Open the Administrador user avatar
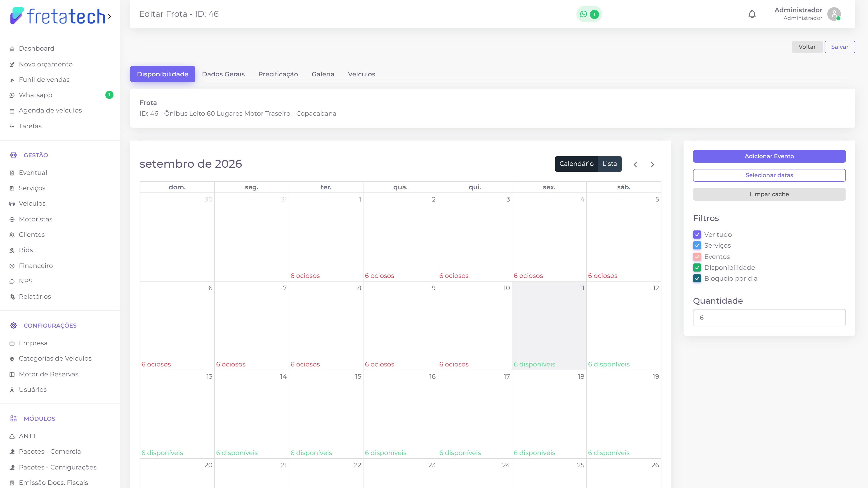This screenshot has width=868, height=488. pyautogui.click(x=834, y=14)
